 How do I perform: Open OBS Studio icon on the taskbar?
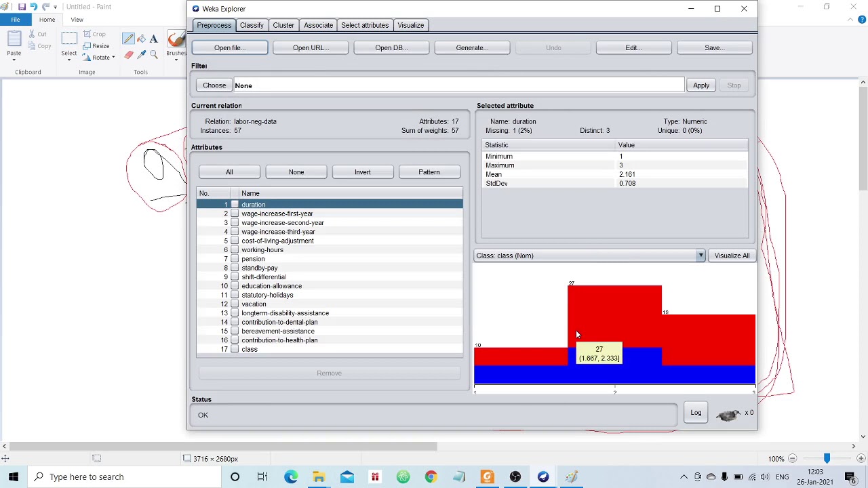[x=515, y=476]
